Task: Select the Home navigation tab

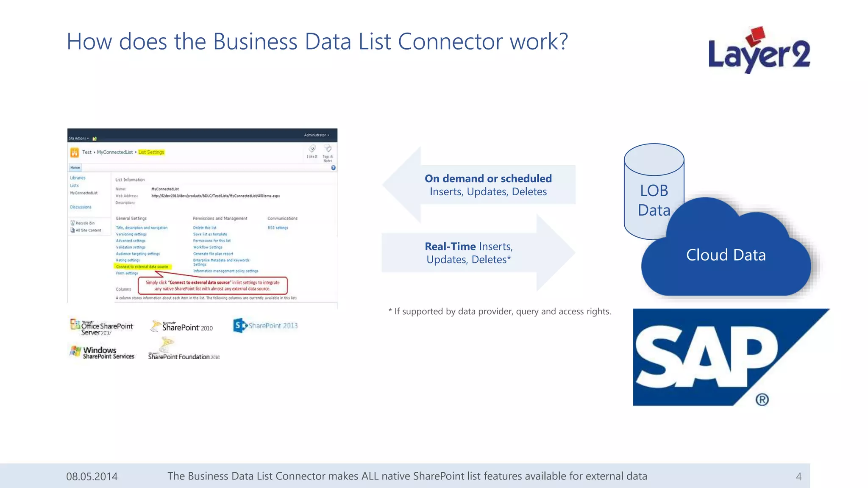Action: 75,168
